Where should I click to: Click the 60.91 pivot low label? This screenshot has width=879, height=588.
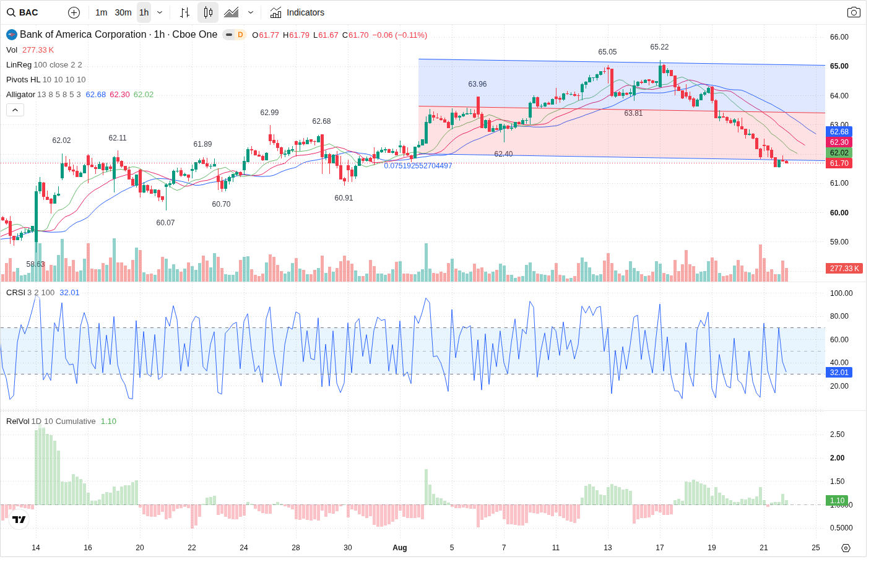tap(344, 198)
